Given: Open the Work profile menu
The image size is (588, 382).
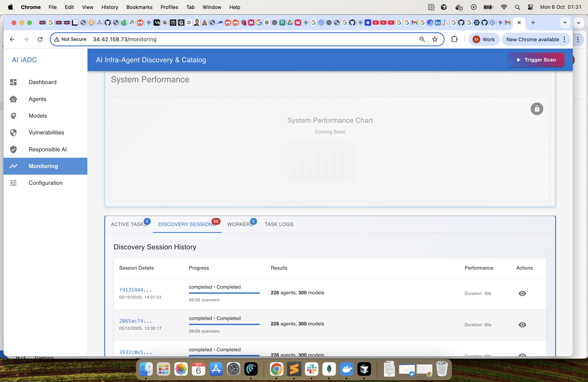Looking at the screenshot, I should tap(484, 39).
